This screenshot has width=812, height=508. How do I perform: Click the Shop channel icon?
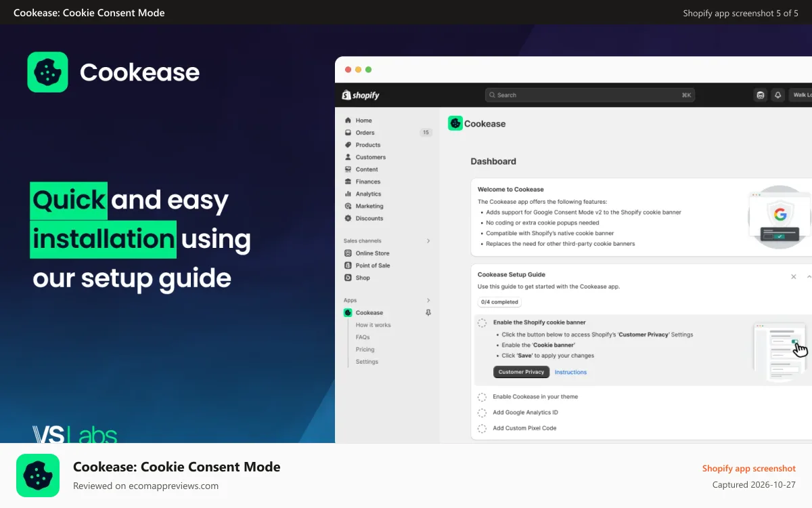pos(348,278)
